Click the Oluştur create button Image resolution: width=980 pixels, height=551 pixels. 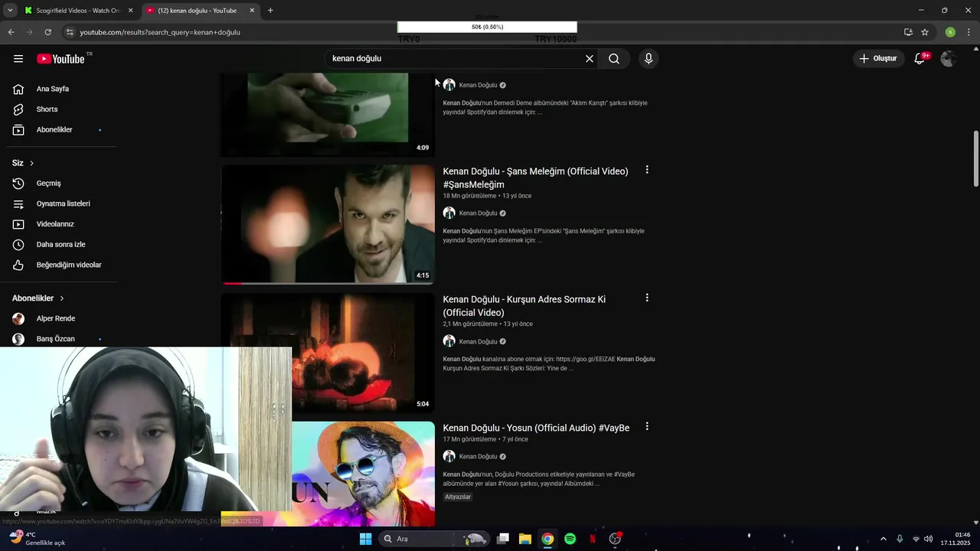point(877,59)
